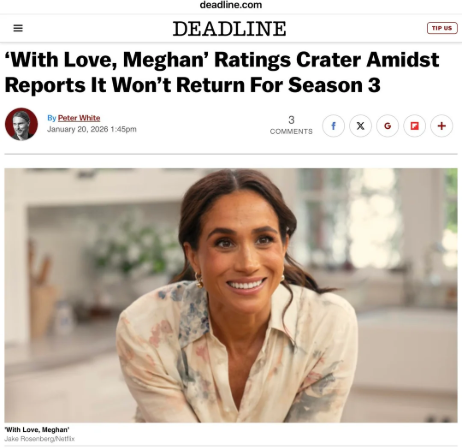Click the January 20, 2026 timestamp
Image resolution: width=462 pixels, height=448 pixels.
coord(92,129)
